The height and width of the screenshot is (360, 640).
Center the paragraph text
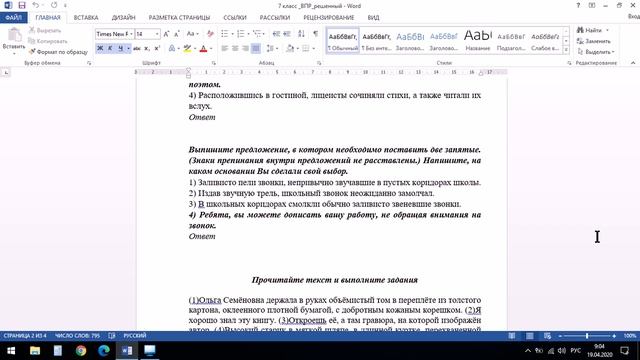click(x=235, y=49)
